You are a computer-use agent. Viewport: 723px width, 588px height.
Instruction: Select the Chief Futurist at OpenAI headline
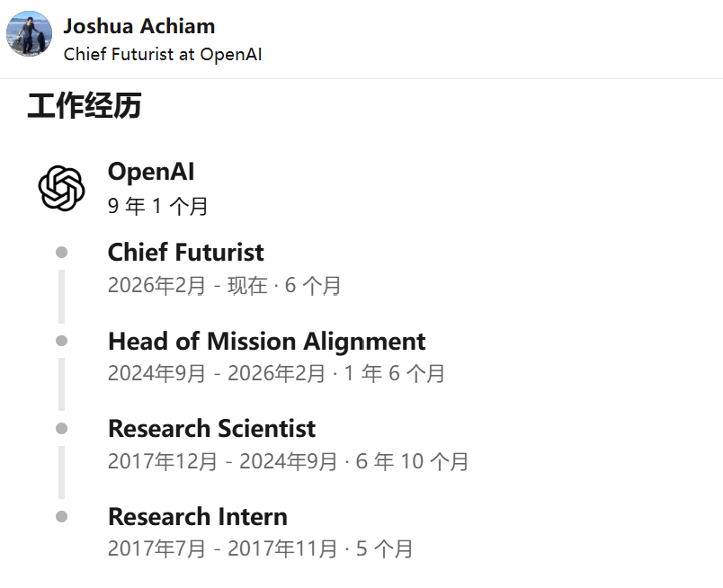(x=163, y=55)
